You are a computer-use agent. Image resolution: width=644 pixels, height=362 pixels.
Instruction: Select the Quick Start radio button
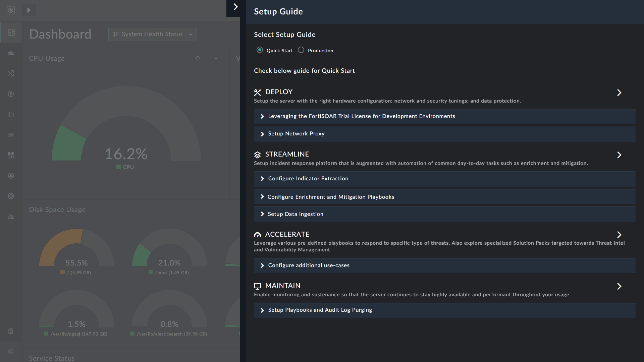coord(260,50)
